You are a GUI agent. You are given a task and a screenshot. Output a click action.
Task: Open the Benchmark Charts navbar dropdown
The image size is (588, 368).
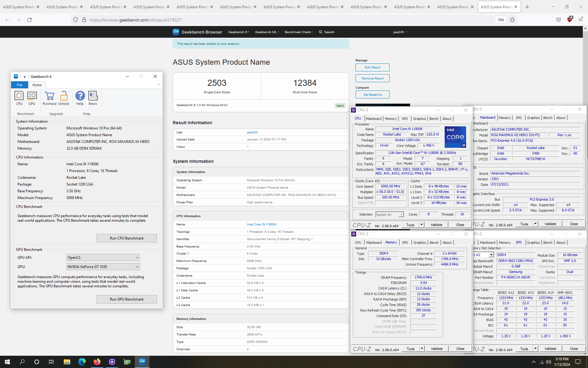click(299, 32)
